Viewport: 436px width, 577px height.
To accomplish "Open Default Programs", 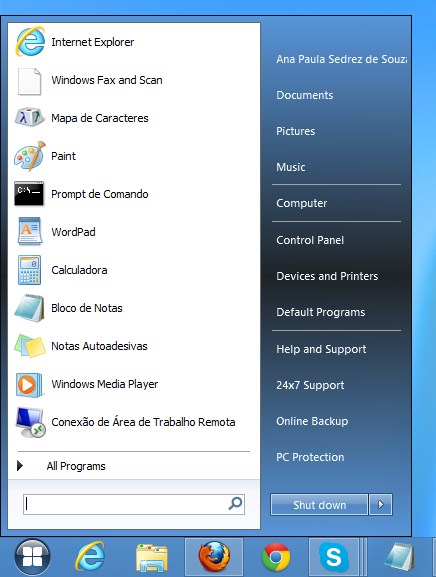I will coord(320,312).
